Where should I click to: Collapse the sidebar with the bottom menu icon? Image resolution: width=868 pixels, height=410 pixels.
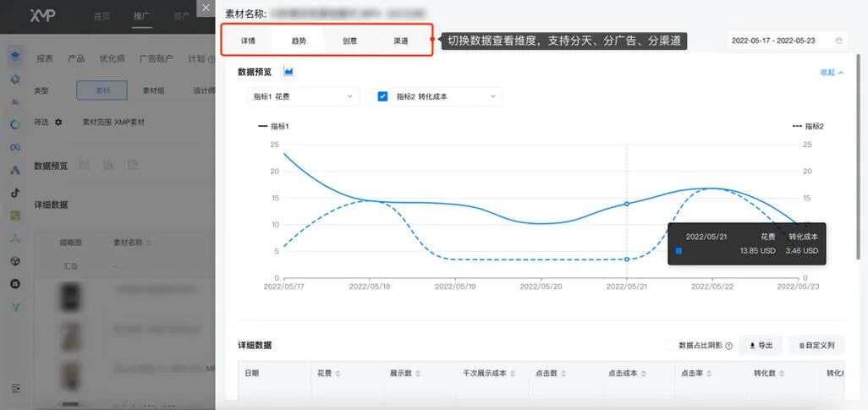point(15,388)
